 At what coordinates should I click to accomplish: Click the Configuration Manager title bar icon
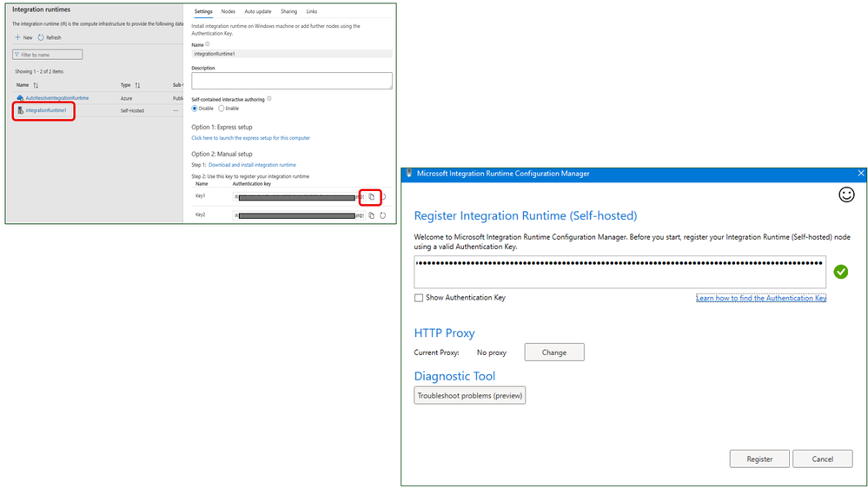tap(409, 174)
